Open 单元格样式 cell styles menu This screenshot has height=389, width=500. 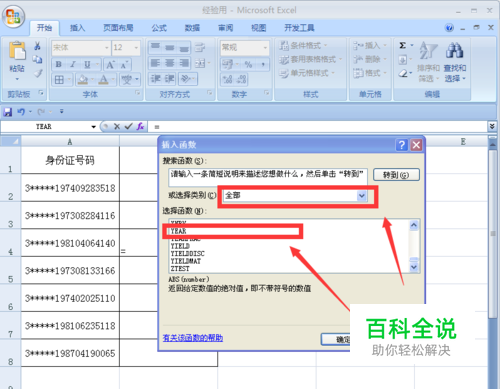pyautogui.click(x=307, y=73)
